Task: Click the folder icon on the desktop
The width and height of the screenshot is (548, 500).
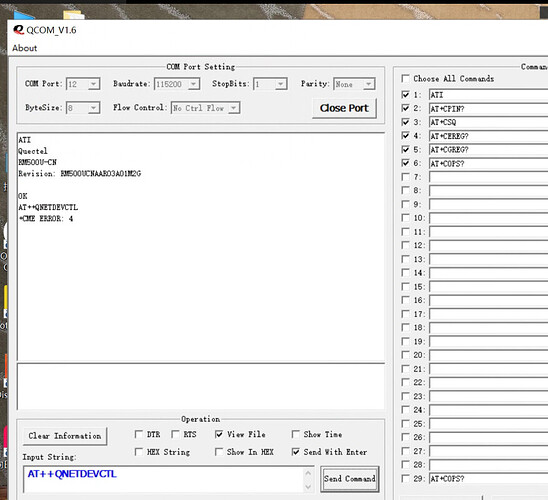Action: (74, 15)
